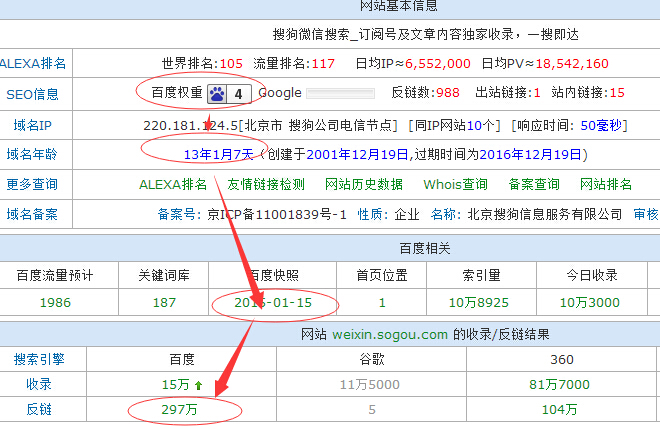The width and height of the screenshot is (660, 429).
Task: Open the 网站排名 link
Action: [606, 184]
